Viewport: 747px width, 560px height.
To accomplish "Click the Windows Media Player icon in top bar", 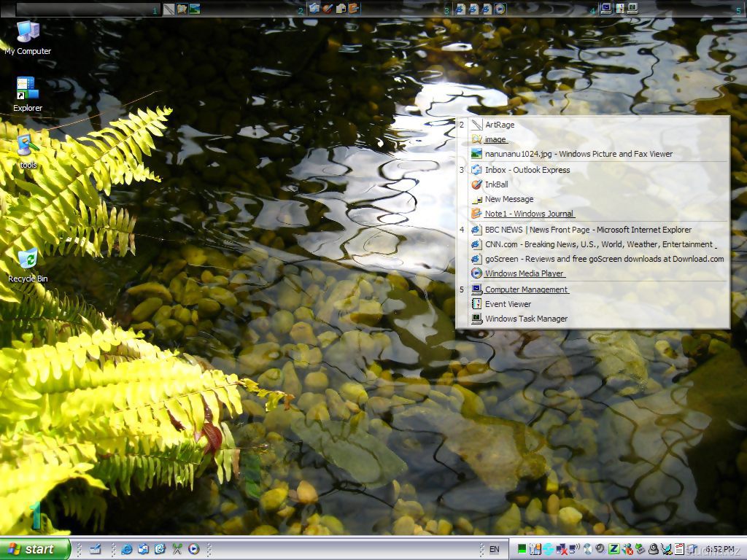I will pos(500,9).
